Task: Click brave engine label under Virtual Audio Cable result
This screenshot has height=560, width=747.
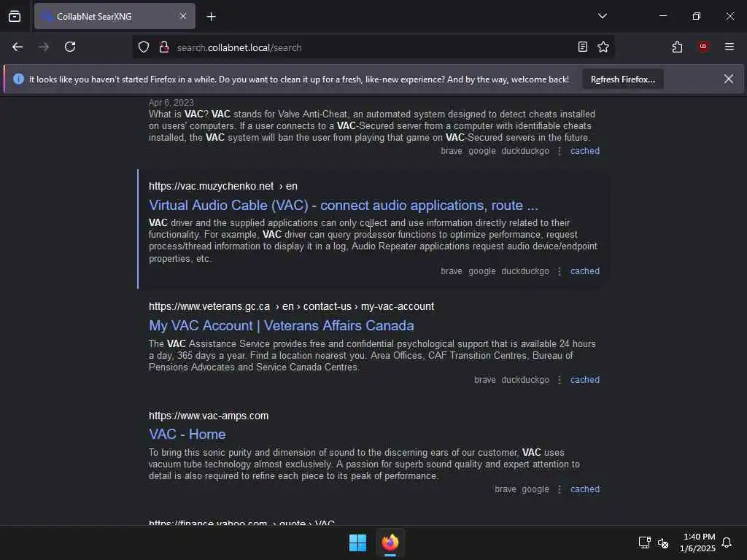Action: 451,271
